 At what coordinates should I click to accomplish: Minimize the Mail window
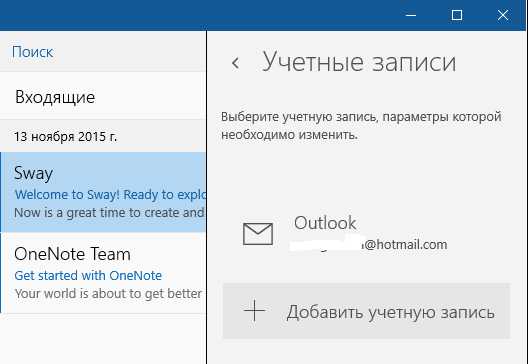tap(411, 15)
